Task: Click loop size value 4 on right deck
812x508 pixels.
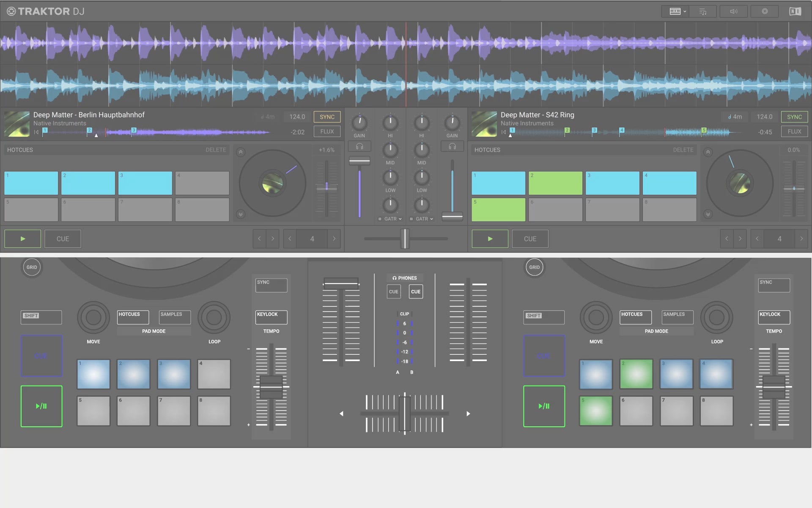Action: tap(779, 239)
